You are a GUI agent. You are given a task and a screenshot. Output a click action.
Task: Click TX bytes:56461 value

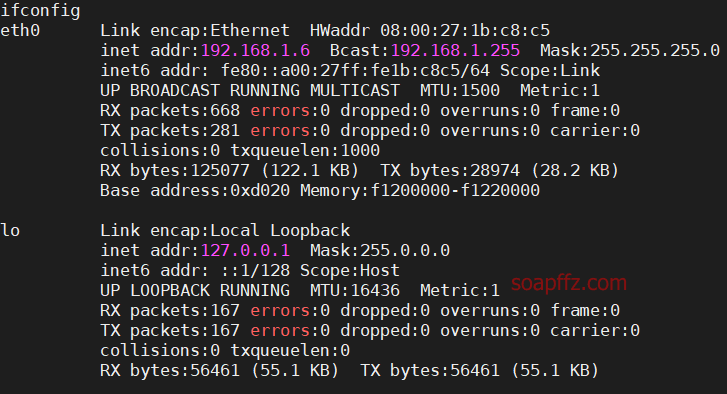click(x=430, y=371)
